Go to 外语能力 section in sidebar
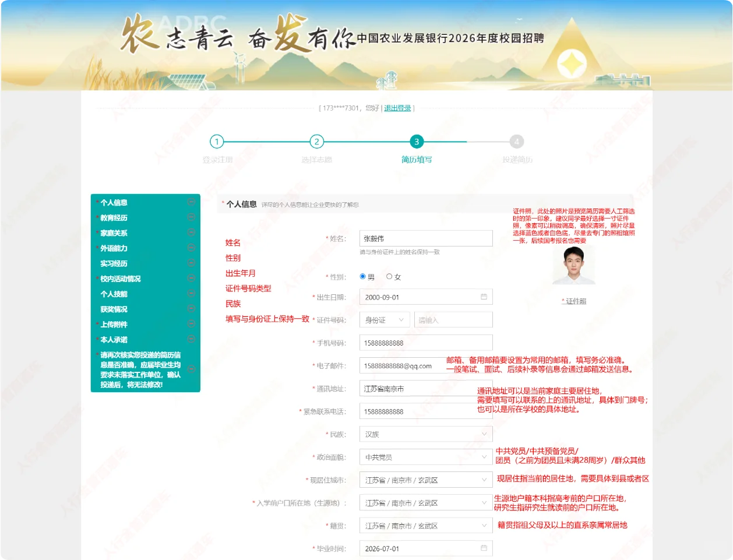 pos(114,248)
